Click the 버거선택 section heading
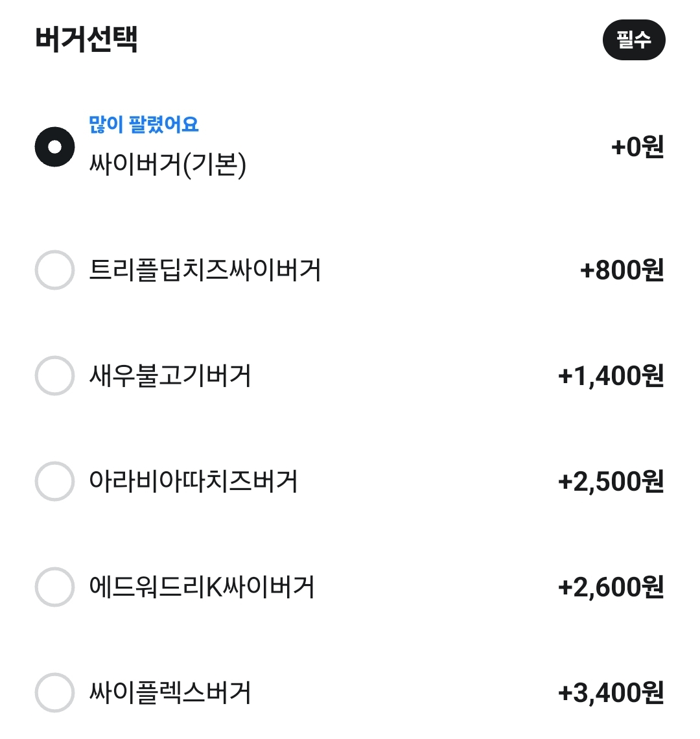 [x=86, y=40]
